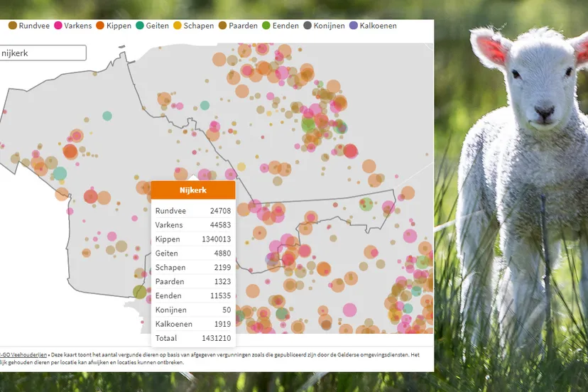Click the Kalkoenen row in the tooltip

pyautogui.click(x=193, y=325)
